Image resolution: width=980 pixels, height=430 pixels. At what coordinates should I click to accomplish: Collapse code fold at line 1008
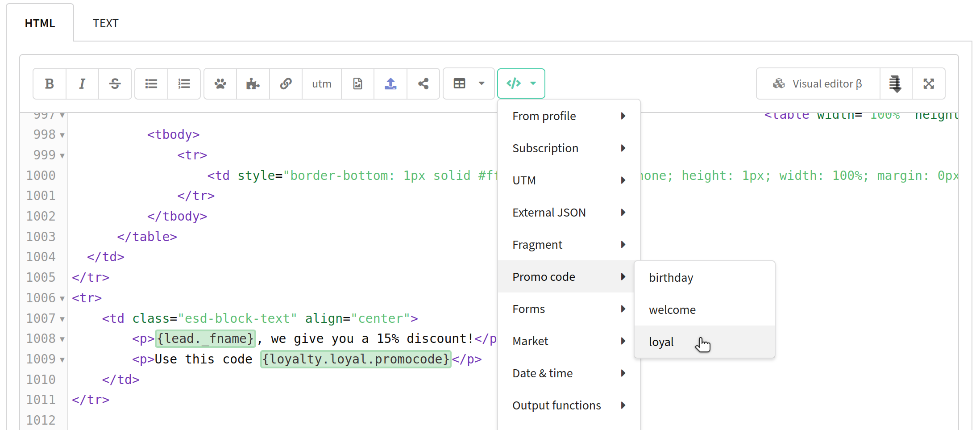[x=62, y=339]
